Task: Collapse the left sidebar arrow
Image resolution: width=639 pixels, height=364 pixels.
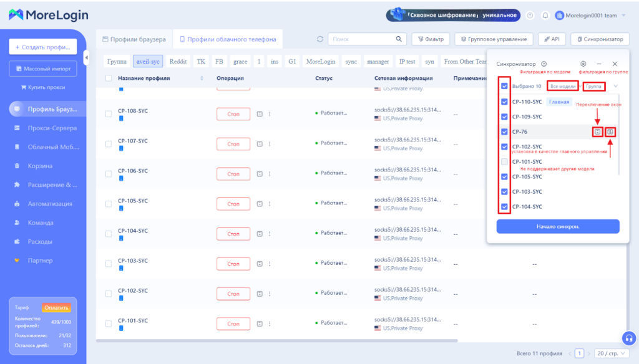Action: (87, 59)
